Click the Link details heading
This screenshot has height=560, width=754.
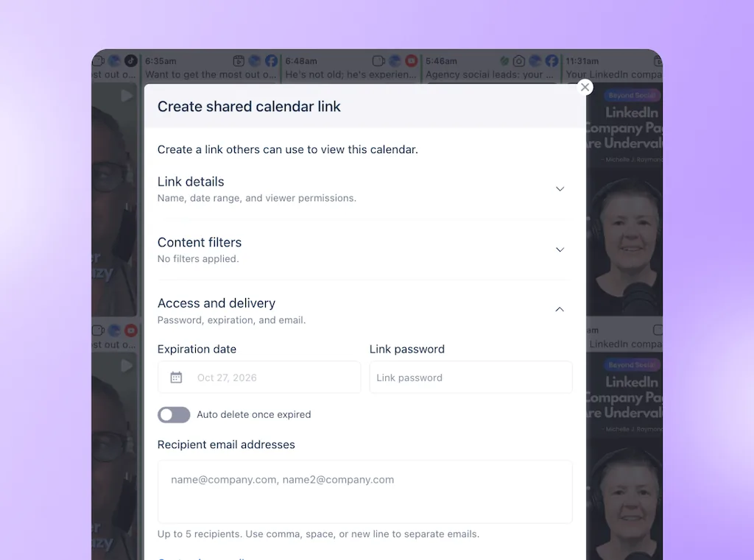tap(191, 182)
